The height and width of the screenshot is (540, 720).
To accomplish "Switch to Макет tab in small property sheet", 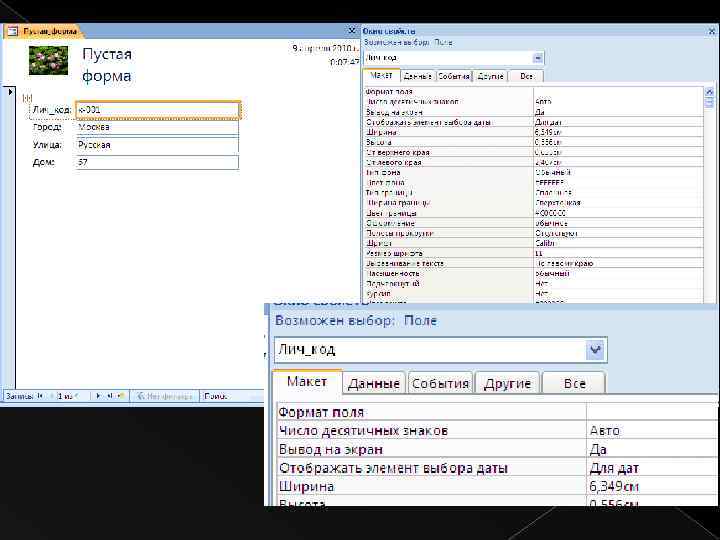I will pos(381,75).
